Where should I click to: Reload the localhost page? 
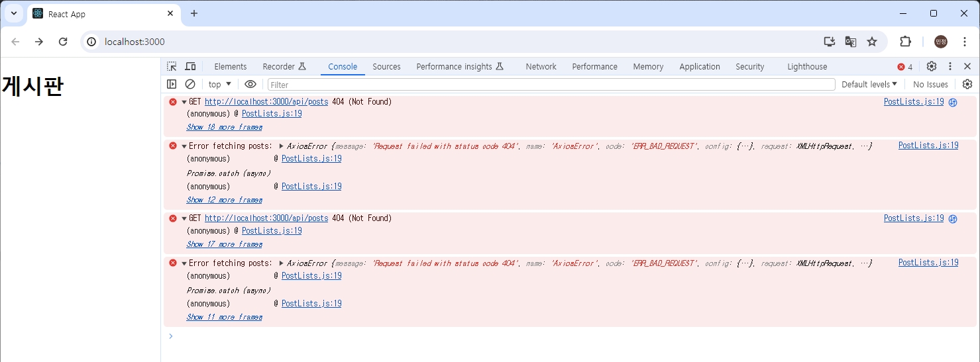[63, 42]
